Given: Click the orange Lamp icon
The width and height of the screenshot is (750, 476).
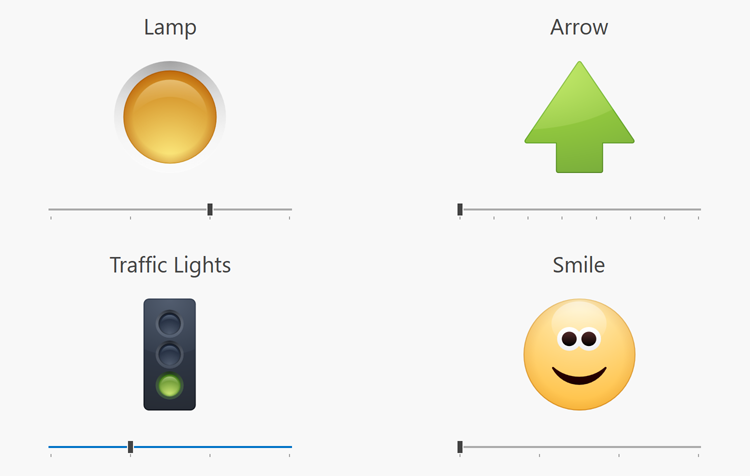Looking at the screenshot, I should coord(170,117).
